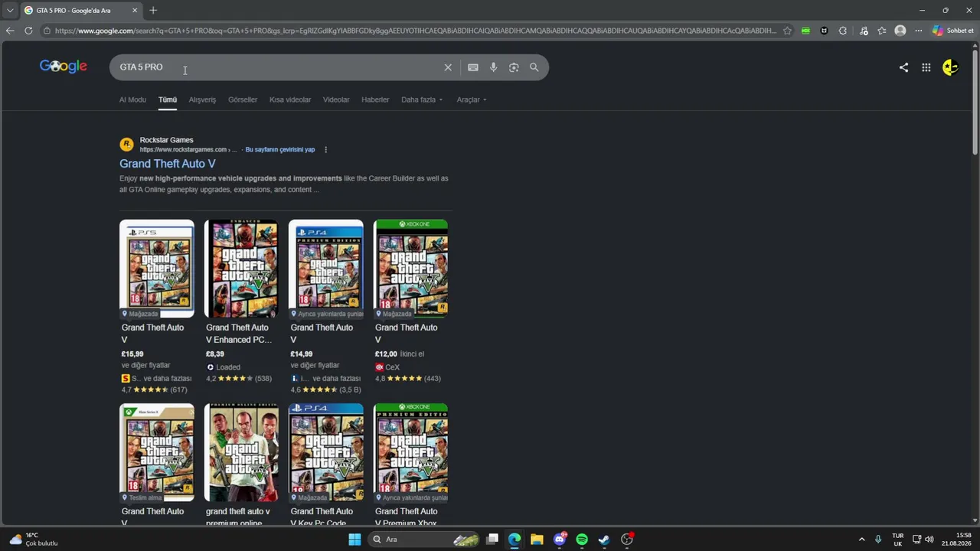Open the Grand Theft Auto V Key Pc Code thumbnail
Screen dimensions: 980x551
click(x=326, y=452)
